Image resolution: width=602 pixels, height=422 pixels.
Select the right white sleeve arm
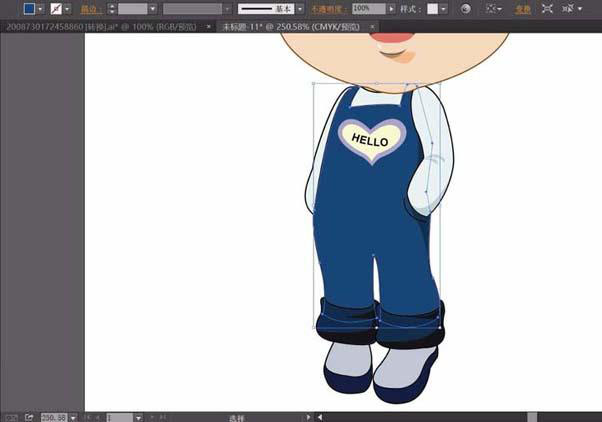(433, 154)
